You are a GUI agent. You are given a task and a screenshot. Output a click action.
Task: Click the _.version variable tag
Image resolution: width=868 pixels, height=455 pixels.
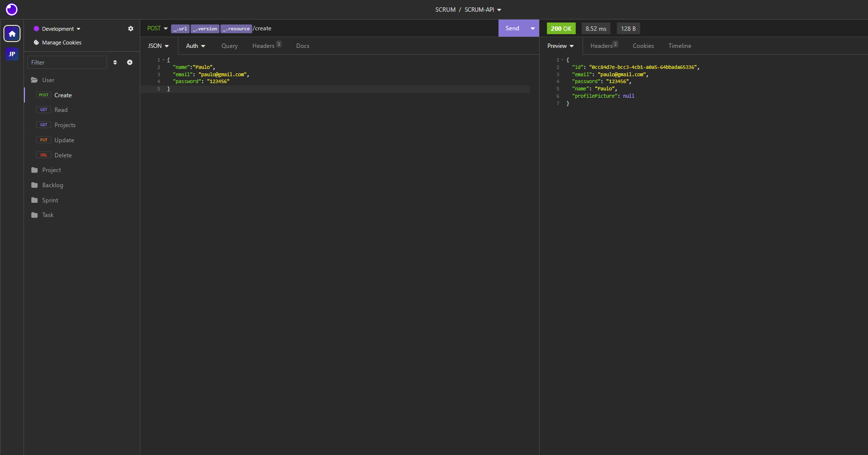(x=205, y=28)
